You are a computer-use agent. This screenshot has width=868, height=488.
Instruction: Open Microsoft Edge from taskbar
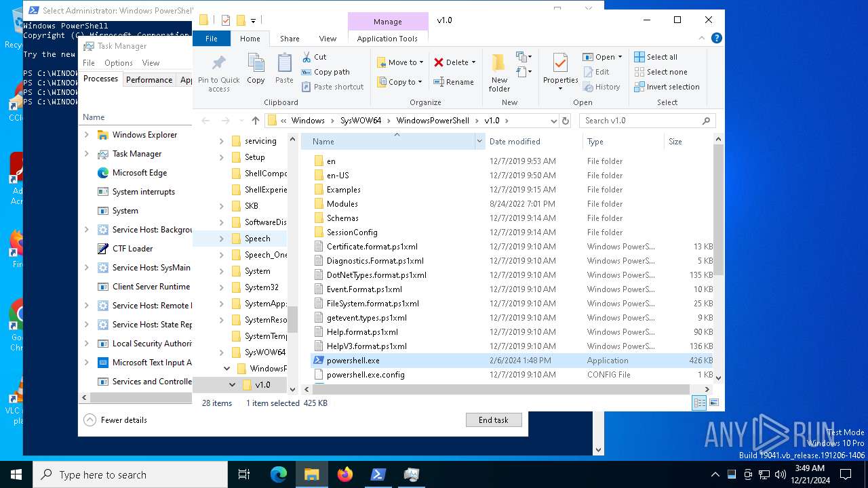279,474
